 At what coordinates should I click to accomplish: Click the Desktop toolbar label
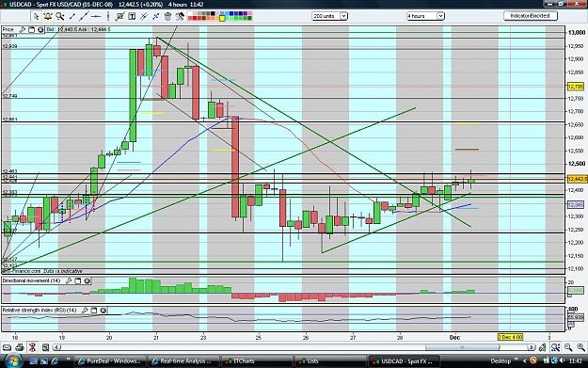tap(501, 361)
